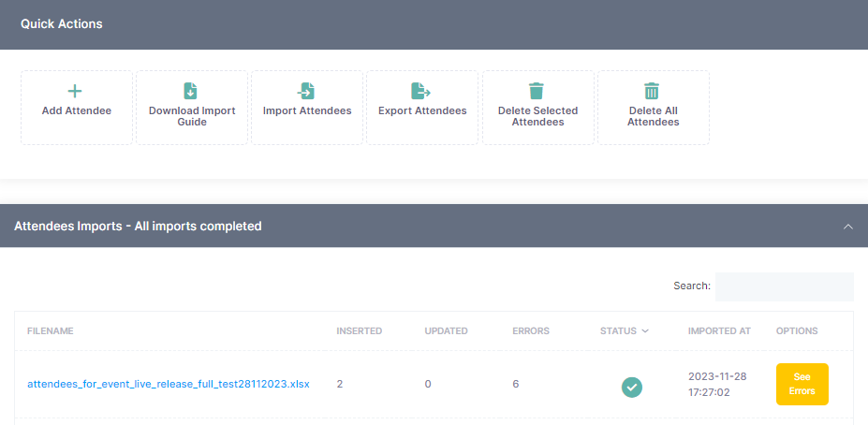
Task: Click the Options column header
Action: (x=797, y=331)
